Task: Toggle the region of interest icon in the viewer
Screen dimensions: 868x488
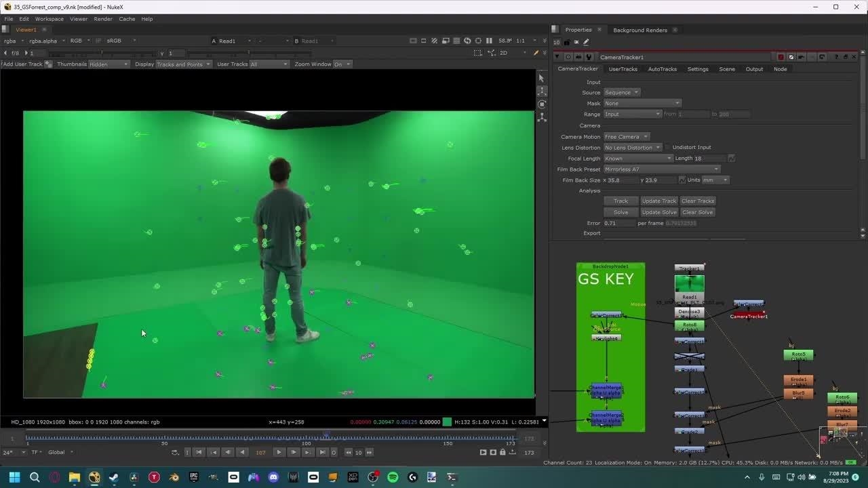Action: [478, 53]
